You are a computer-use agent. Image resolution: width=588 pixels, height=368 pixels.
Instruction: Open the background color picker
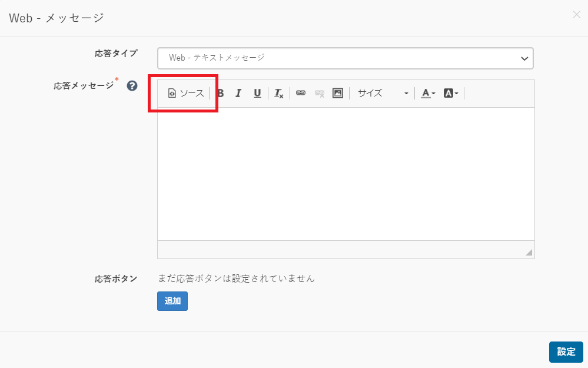click(451, 93)
